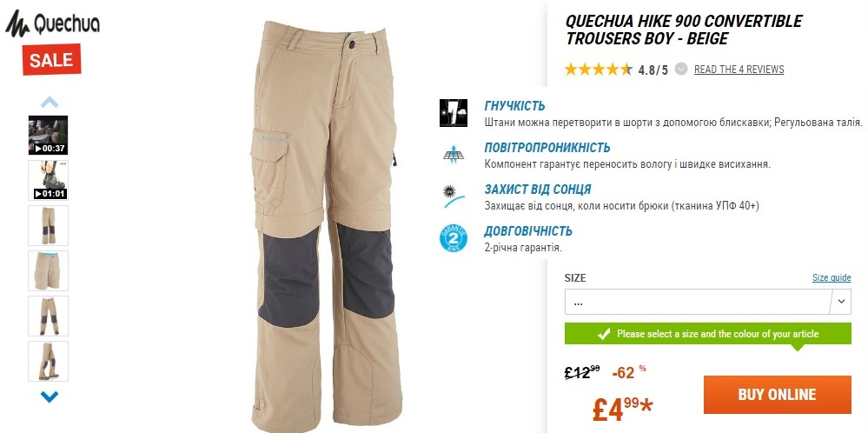Show next thumbnails with the down arrow
The image size is (868, 433).
pyautogui.click(x=50, y=396)
